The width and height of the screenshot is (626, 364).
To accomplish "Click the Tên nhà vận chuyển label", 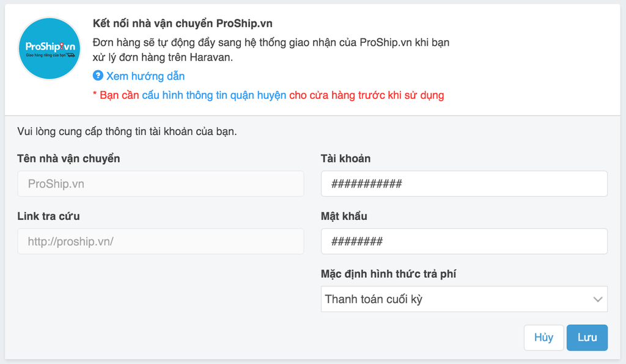I will [x=68, y=159].
